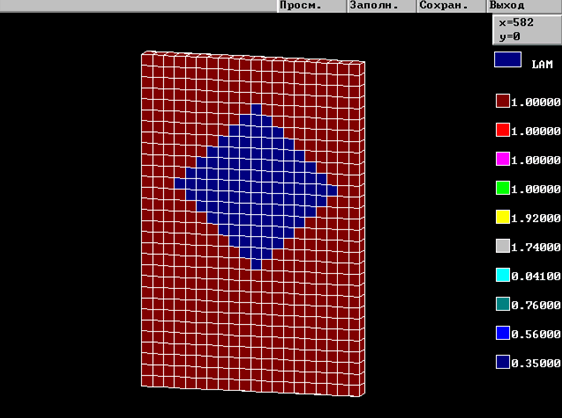Select the LAM dark blue swatch

point(508,60)
